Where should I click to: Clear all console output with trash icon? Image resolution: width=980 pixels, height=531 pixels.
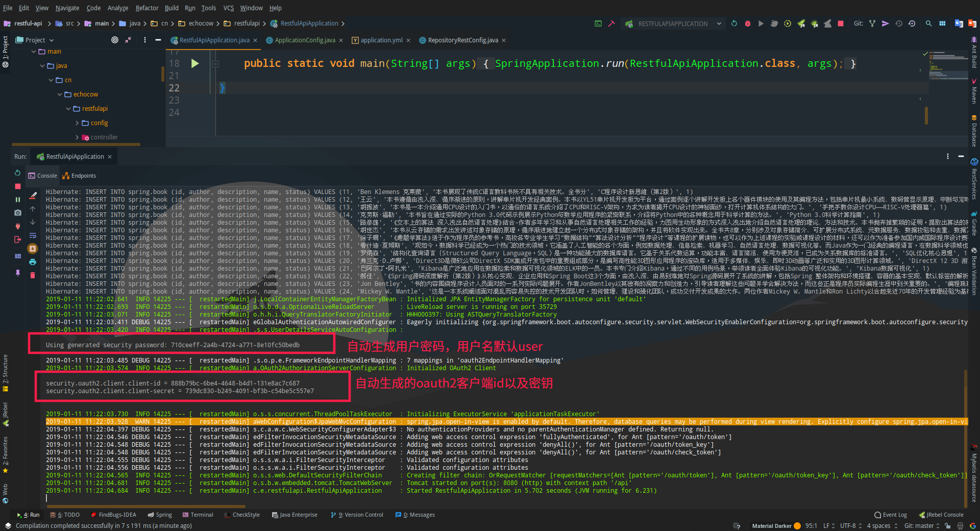[x=33, y=275]
